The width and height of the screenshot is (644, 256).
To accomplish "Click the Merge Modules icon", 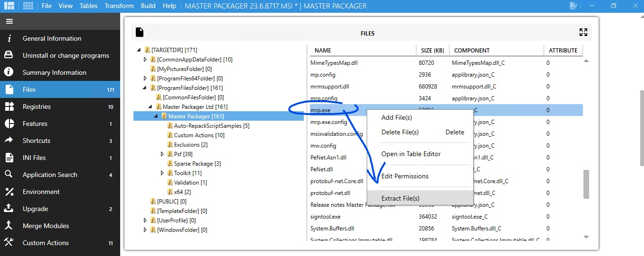I will click(x=9, y=226).
